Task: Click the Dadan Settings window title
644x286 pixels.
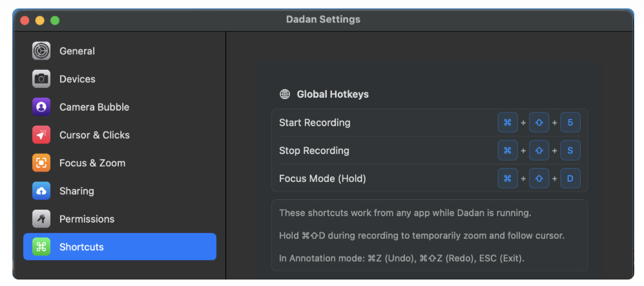Action: (323, 19)
